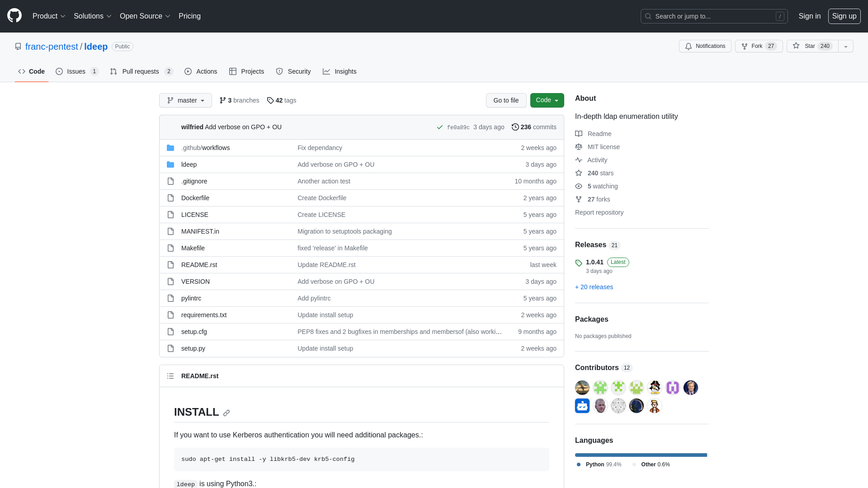Click the first contributor avatar
The image size is (868, 488).
coord(582,388)
